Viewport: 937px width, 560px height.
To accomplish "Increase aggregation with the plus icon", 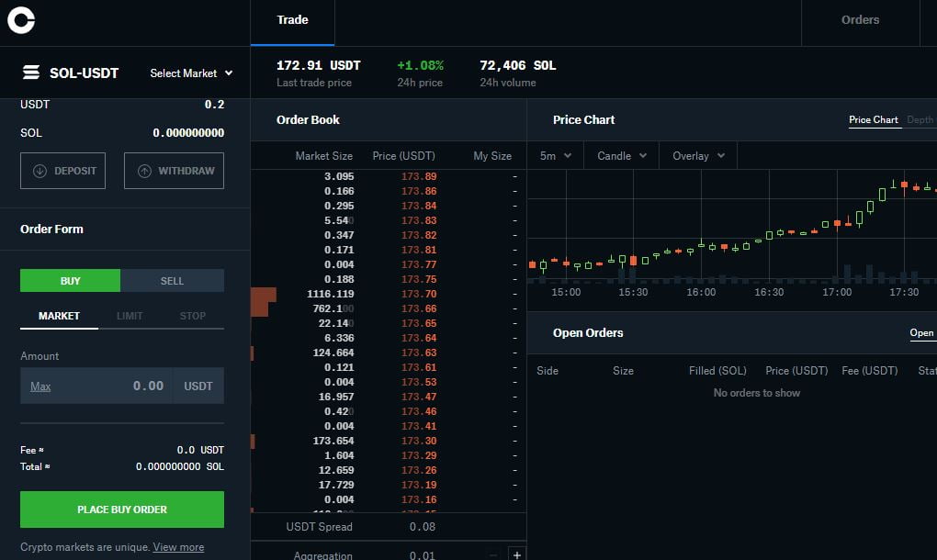I will tap(516, 554).
